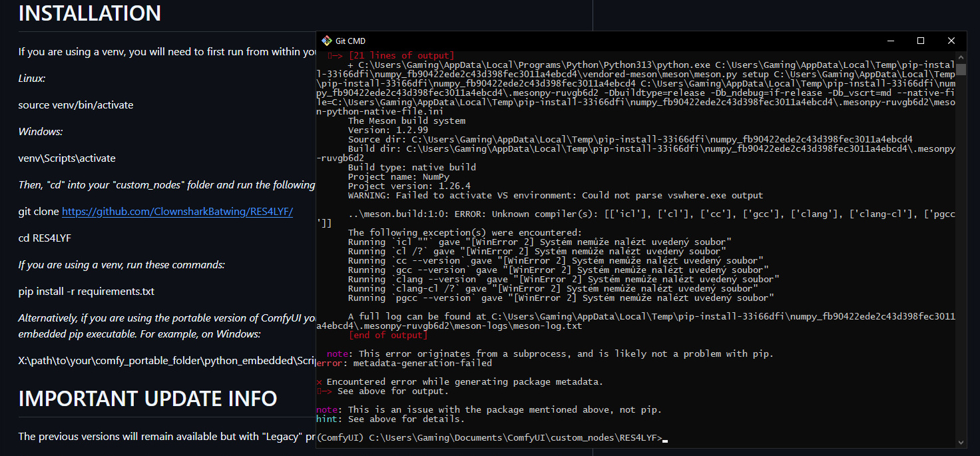This screenshot has width=980, height=456.
Task: Maximize the Git CMD window
Action: pyautogui.click(x=921, y=41)
